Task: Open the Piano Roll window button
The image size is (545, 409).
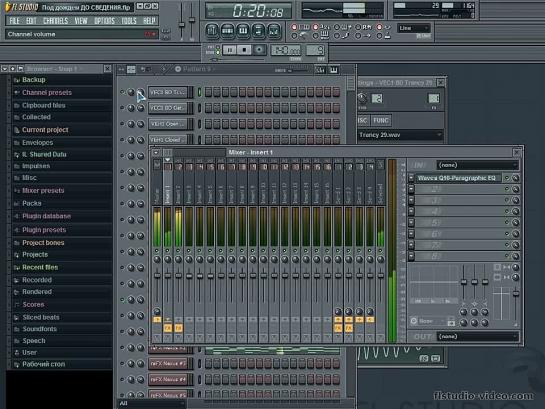Action: 243,31
